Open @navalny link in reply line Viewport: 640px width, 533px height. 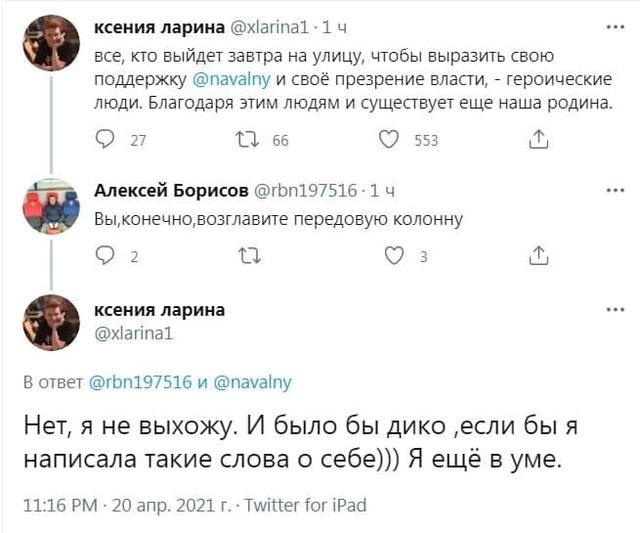pyautogui.click(x=252, y=381)
